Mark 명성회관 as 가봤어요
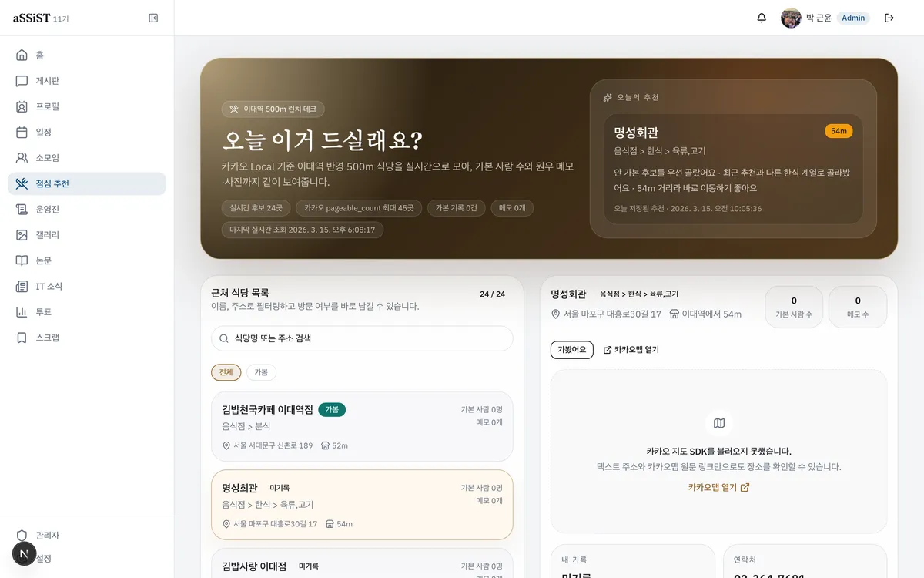924x578 pixels. coord(571,350)
